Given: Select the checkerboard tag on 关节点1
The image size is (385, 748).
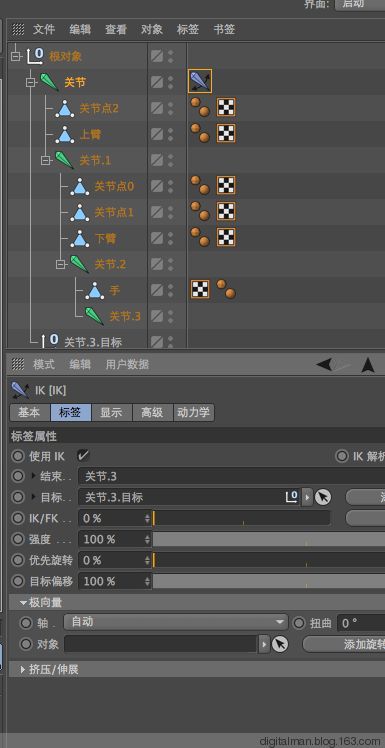Looking at the screenshot, I should (226, 211).
